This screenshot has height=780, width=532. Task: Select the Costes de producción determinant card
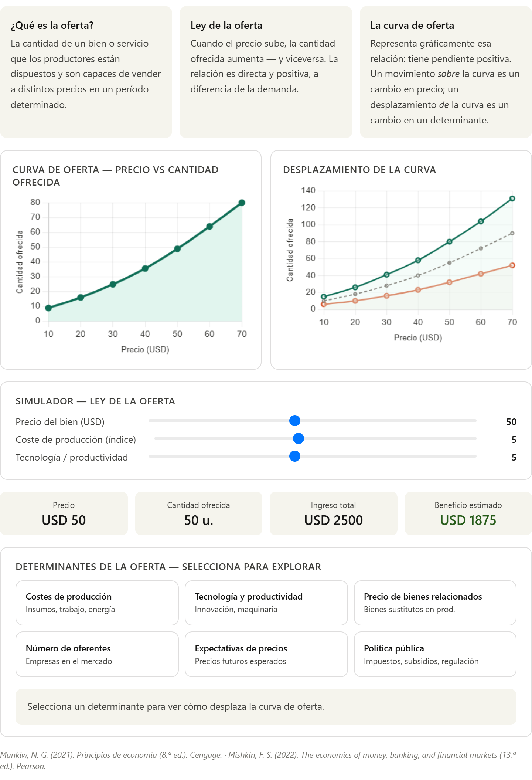point(97,603)
